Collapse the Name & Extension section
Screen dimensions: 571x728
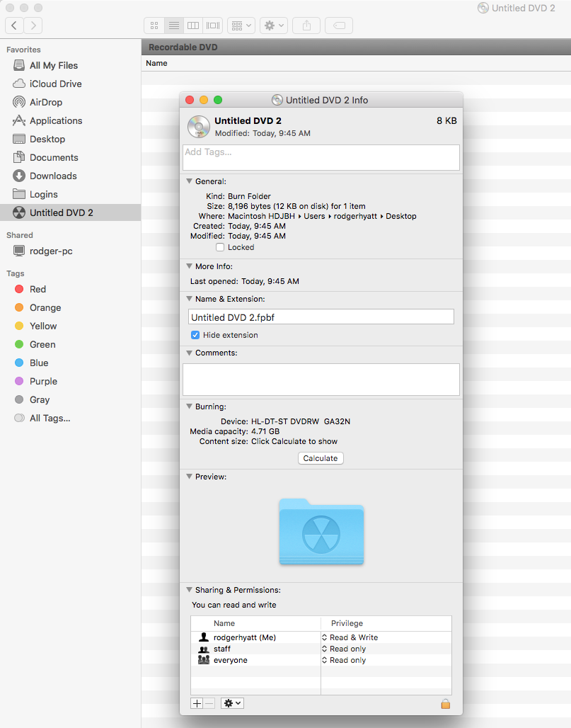189,299
